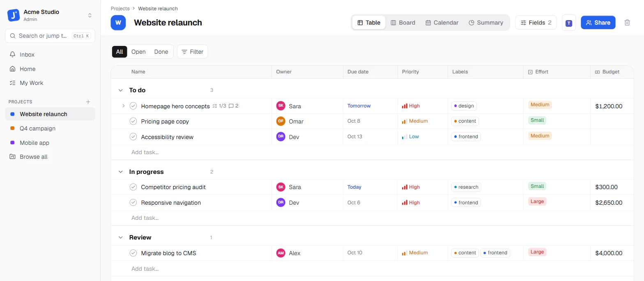Open Medium effort on Homepage hero concepts
Screen dimensions: 644x281
tap(540, 105)
